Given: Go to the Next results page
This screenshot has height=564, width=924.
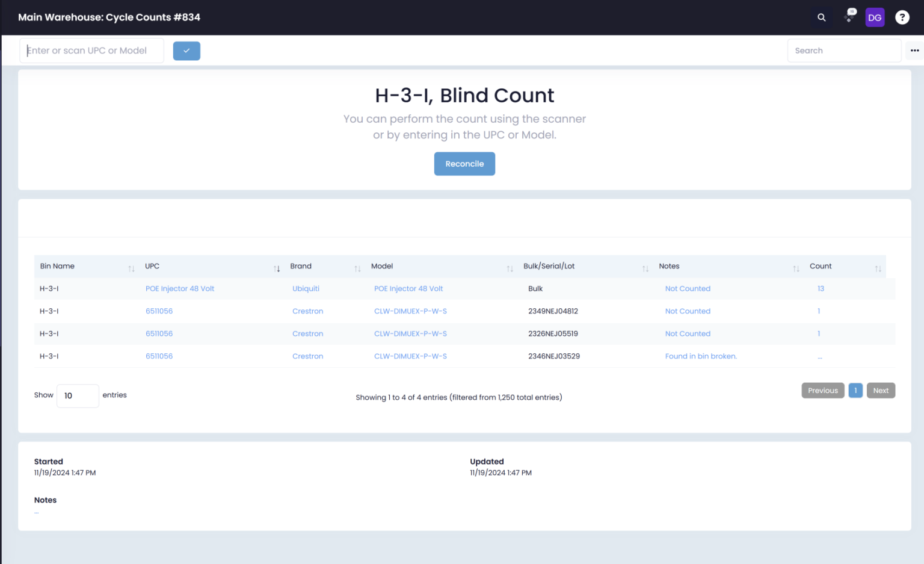Looking at the screenshot, I should (881, 390).
